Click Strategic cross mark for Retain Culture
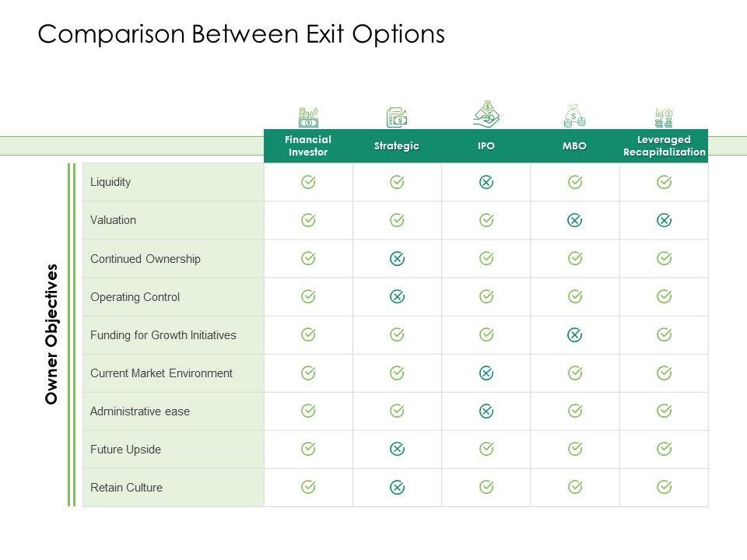 coord(397,487)
